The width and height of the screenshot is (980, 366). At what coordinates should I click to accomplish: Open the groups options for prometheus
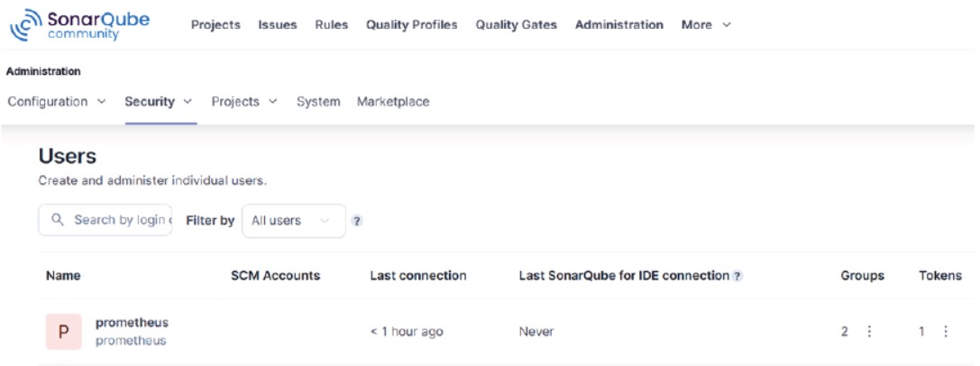pos(869,332)
